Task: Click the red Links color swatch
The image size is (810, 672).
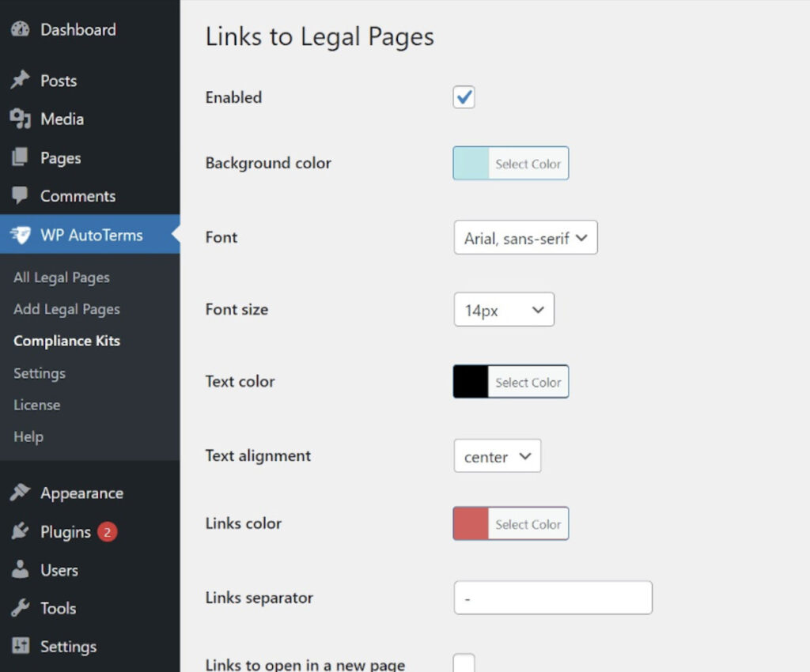Action: (x=471, y=524)
